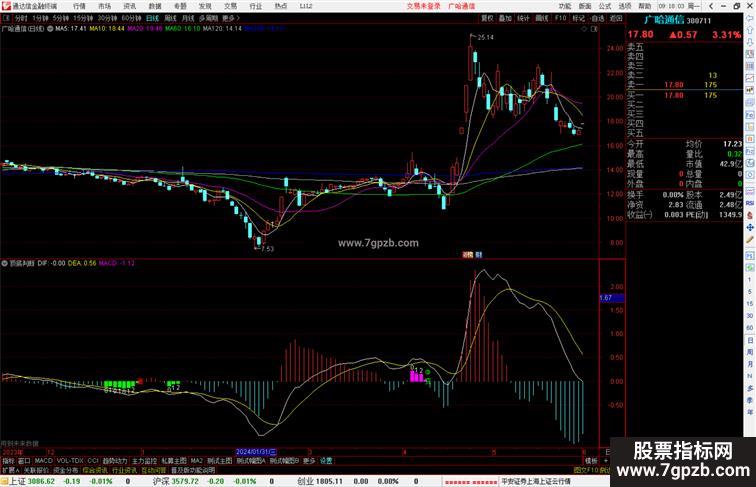Open 更多 in the bottom indicator bar

[x=309, y=461]
